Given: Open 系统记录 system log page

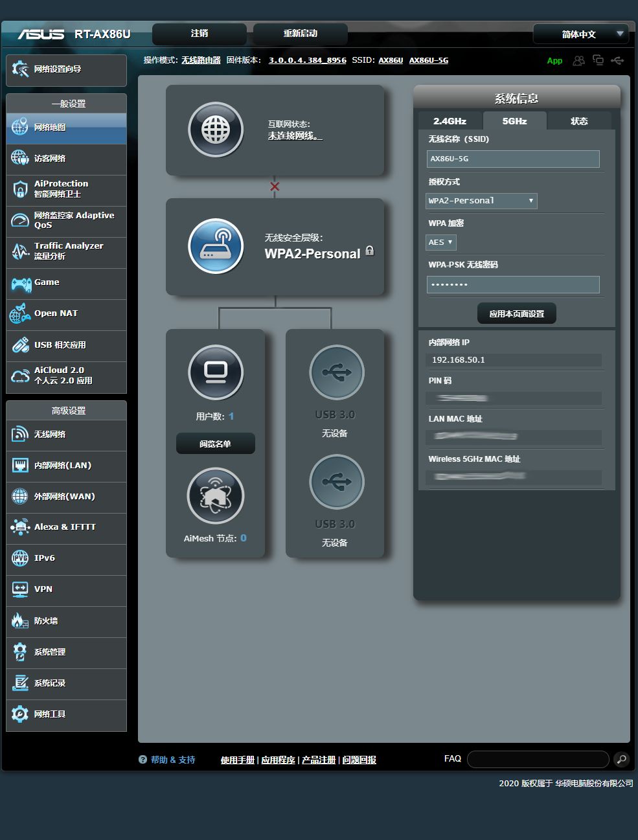Looking at the screenshot, I should [x=66, y=683].
